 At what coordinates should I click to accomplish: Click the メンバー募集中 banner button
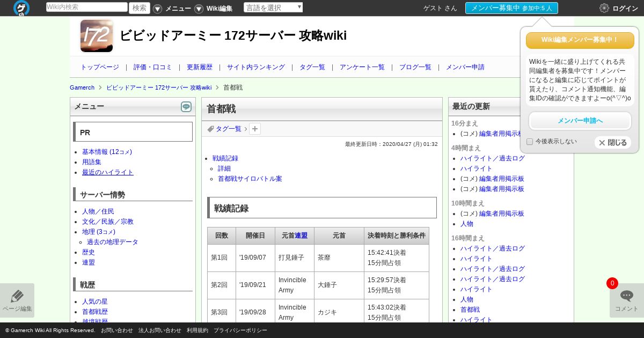click(x=511, y=8)
